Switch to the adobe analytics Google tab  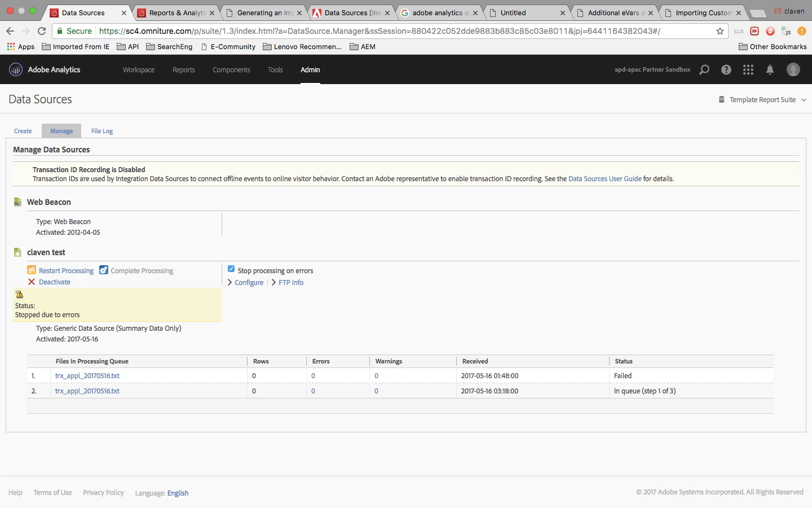click(439, 13)
